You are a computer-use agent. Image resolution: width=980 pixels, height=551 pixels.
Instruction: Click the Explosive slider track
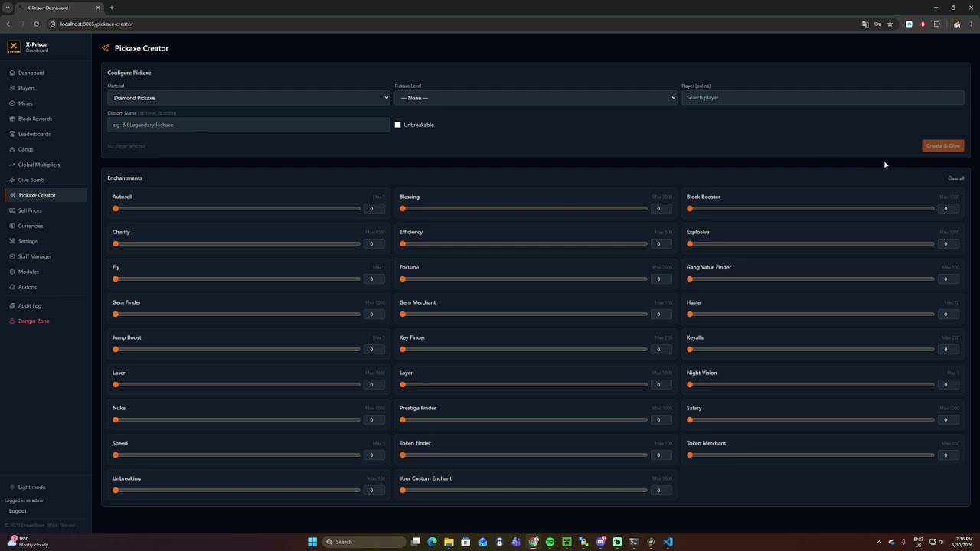[811, 244]
